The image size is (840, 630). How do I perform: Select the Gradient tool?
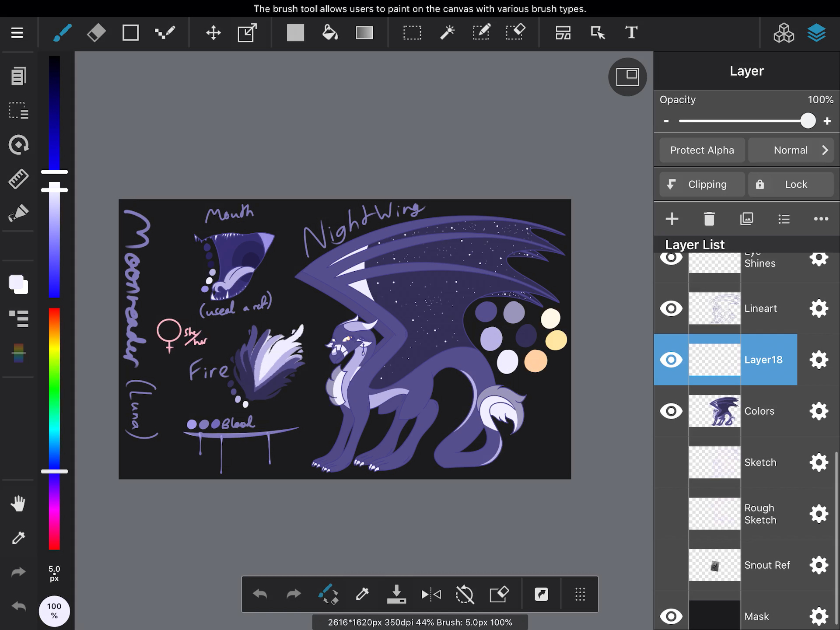point(364,33)
